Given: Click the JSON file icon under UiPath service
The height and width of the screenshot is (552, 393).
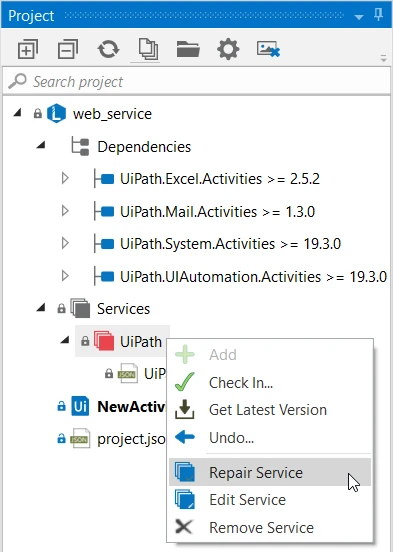Looking at the screenshot, I should tap(127, 373).
